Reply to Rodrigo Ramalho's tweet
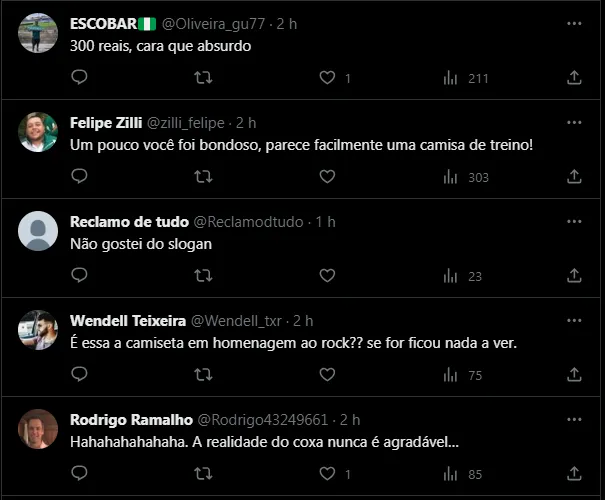605x500 pixels. (79, 473)
